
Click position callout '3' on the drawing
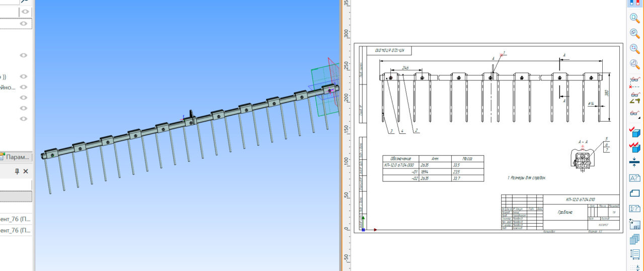(x=390, y=131)
